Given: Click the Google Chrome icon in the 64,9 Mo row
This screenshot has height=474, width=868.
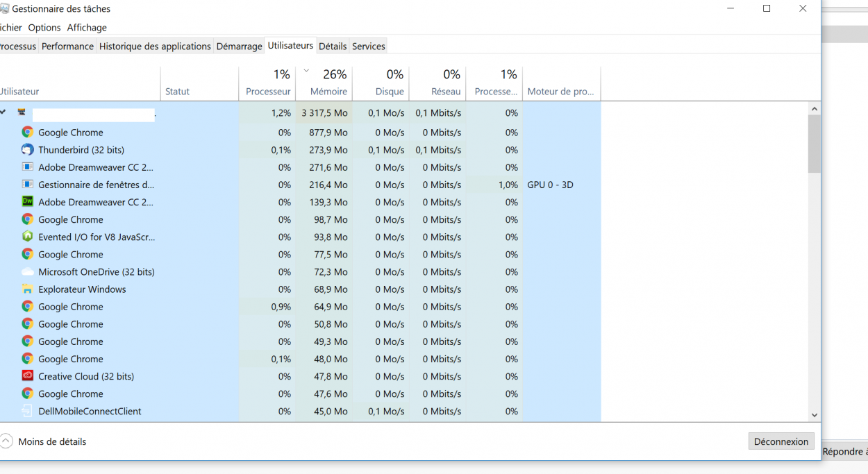Looking at the screenshot, I should (28, 306).
